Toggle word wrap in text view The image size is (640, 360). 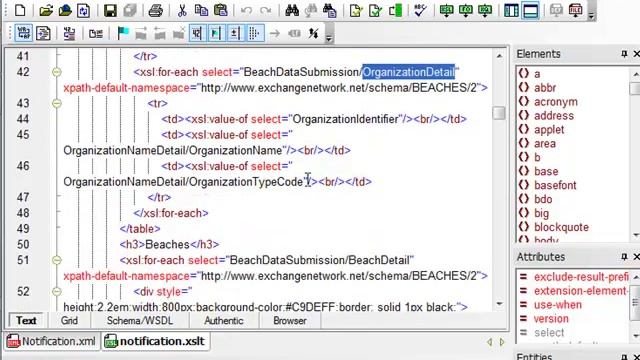point(24,33)
